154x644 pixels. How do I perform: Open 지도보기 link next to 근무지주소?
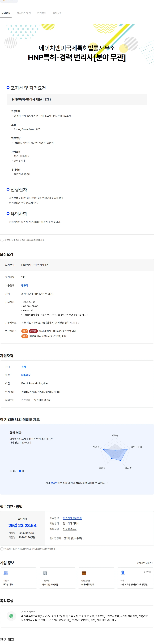coord(73,323)
